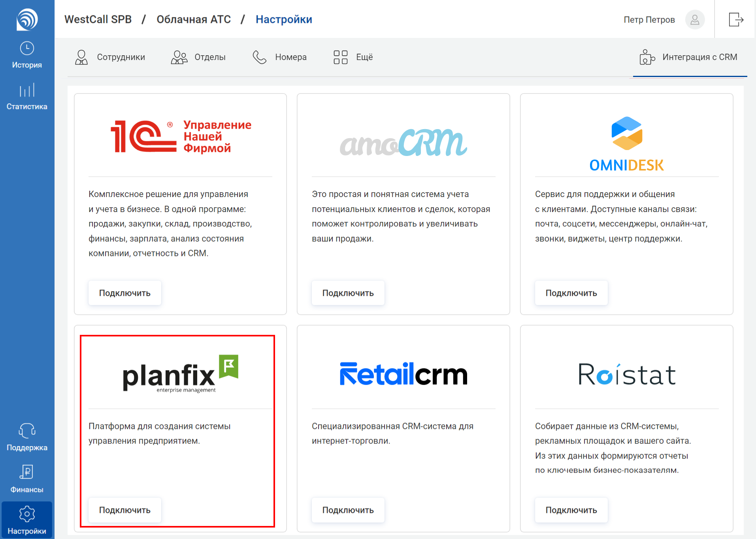Image resolution: width=756 pixels, height=539 pixels.
Task: Click Planfix description 'Платформа для создания системы'
Action: (x=160, y=434)
